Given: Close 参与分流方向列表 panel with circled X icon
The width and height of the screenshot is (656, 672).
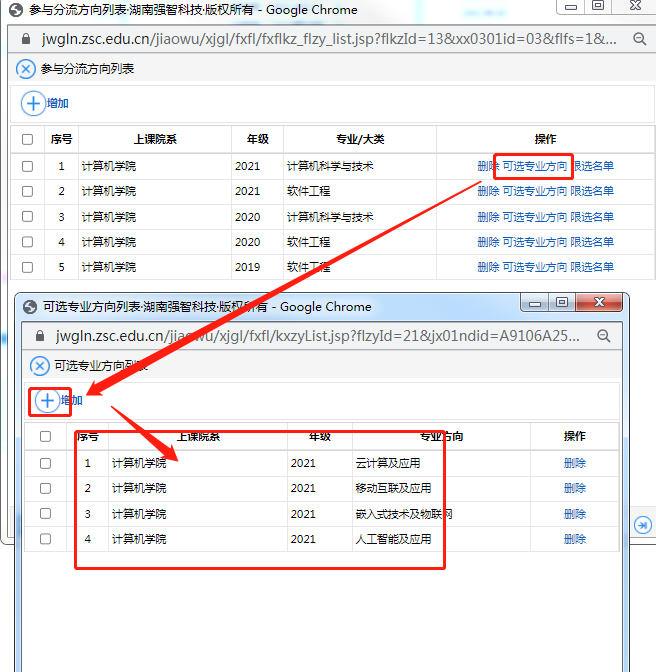Looking at the screenshot, I should tap(26, 69).
